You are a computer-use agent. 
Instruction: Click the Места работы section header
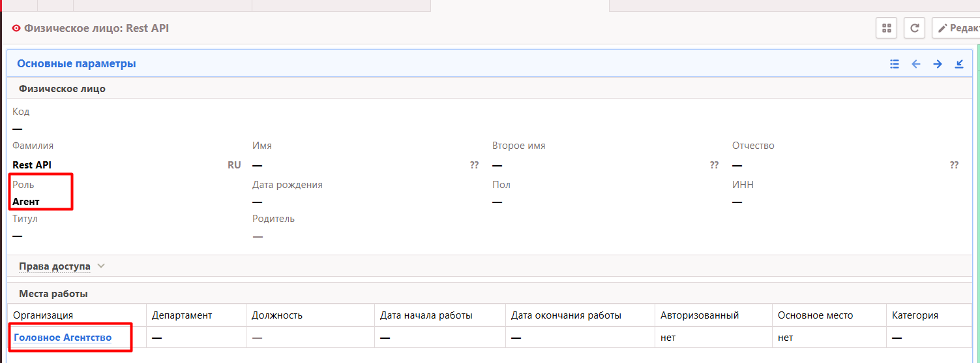[53, 294]
